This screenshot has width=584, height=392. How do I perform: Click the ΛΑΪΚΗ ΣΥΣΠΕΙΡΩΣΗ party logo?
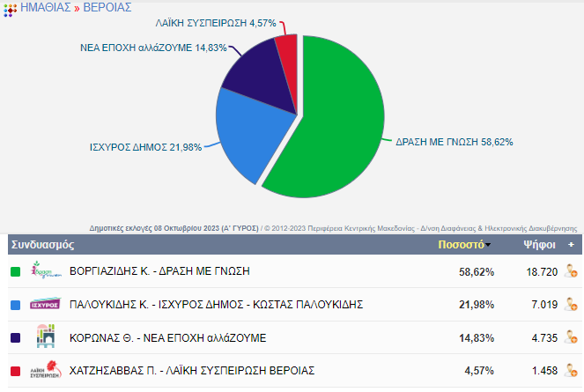(x=45, y=370)
